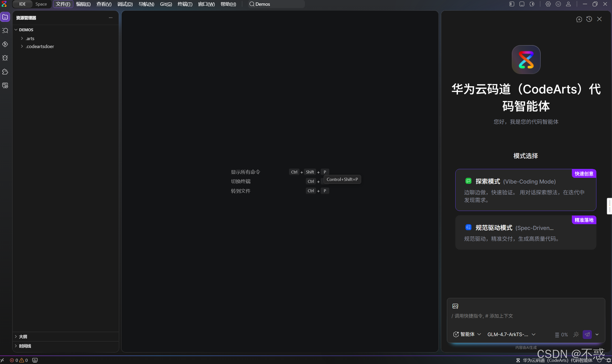This screenshot has width=612, height=364.
Task: Click the Demos search box in title bar
Action: tap(276, 4)
